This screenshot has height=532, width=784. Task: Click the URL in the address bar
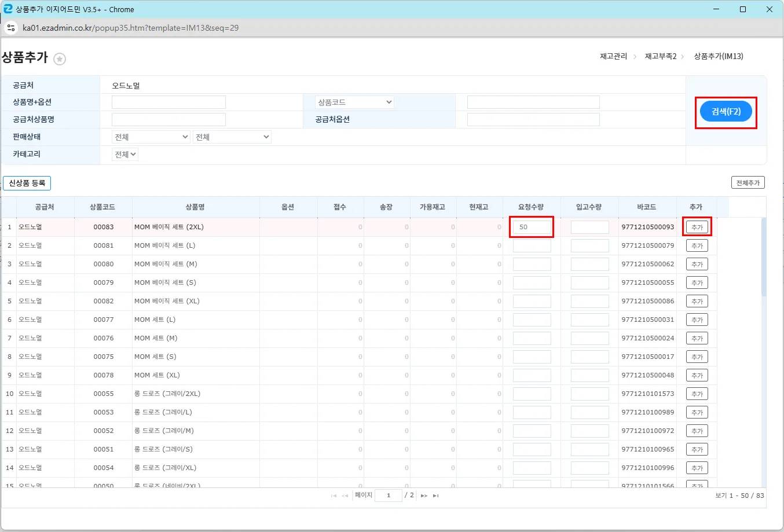click(x=131, y=28)
